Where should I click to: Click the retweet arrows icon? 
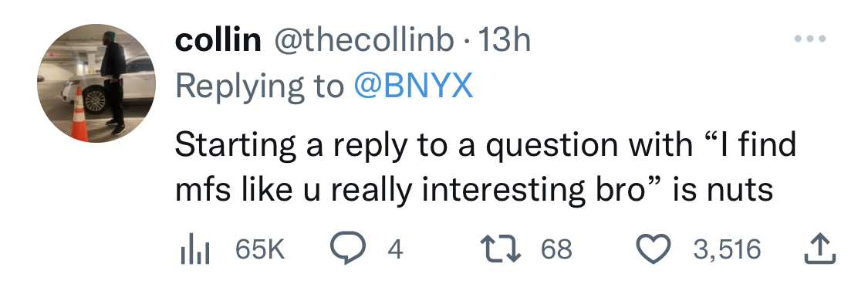501,249
